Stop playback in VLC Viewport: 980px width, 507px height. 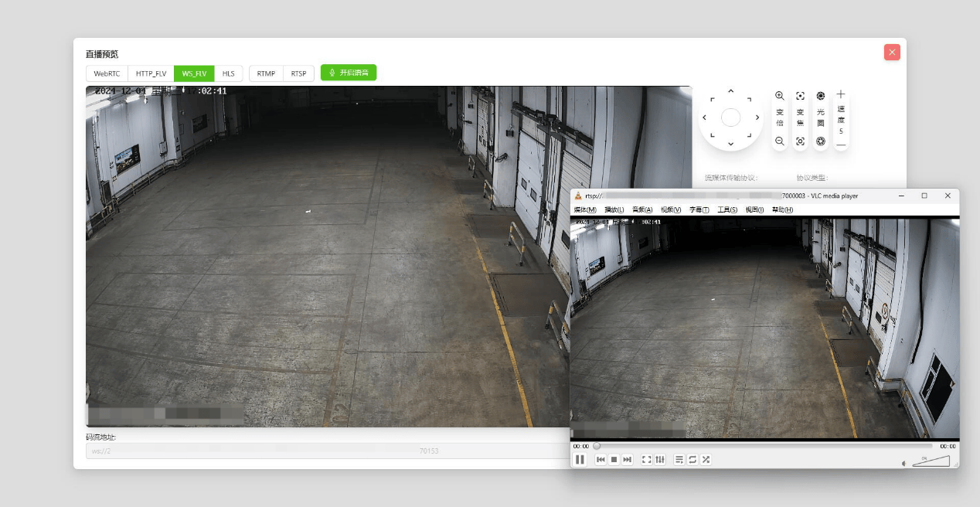614,459
